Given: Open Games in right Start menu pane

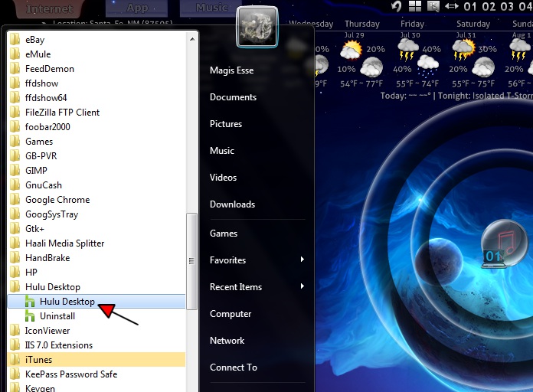Looking at the screenshot, I should (224, 234).
